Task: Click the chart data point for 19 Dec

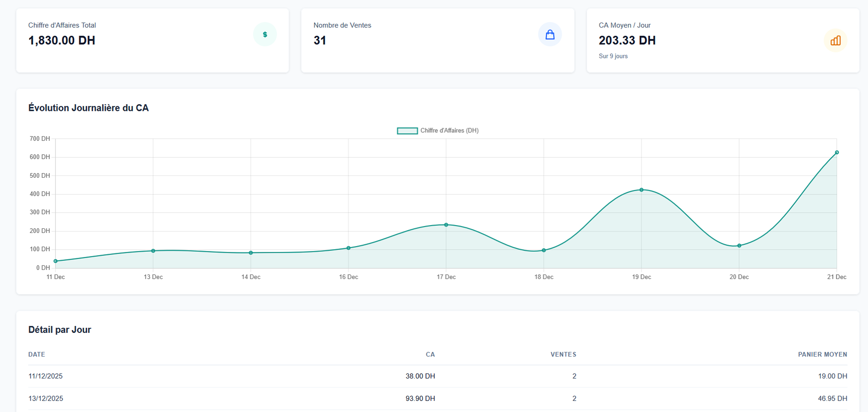Action: click(x=641, y=190)
